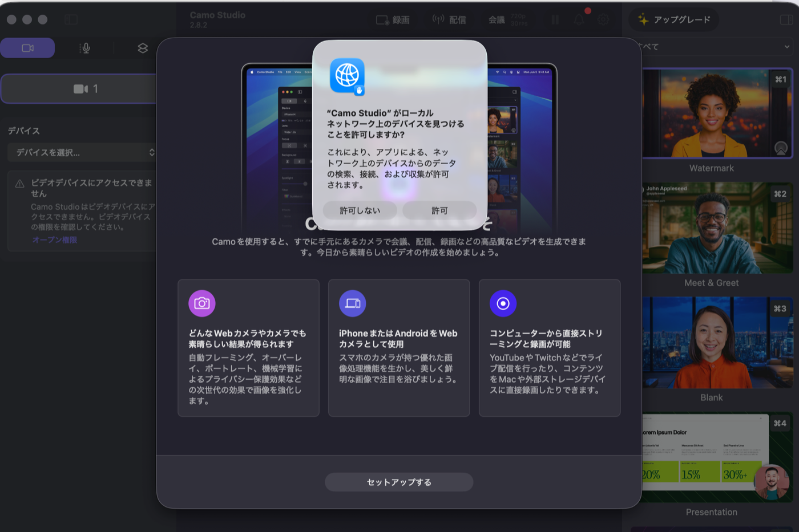
Task: Click the warning triangle icon
Action: tap(19, 184)
